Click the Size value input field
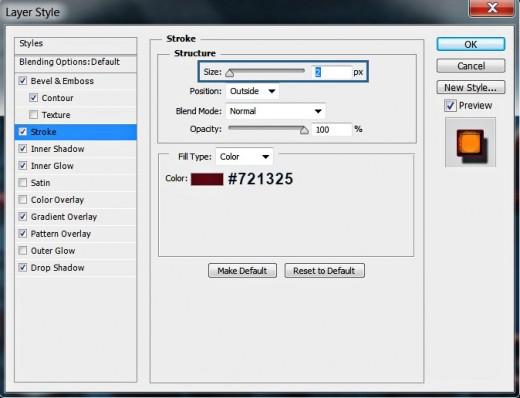Viewport: 520px width, 398px height. click(x=331, y=72)
